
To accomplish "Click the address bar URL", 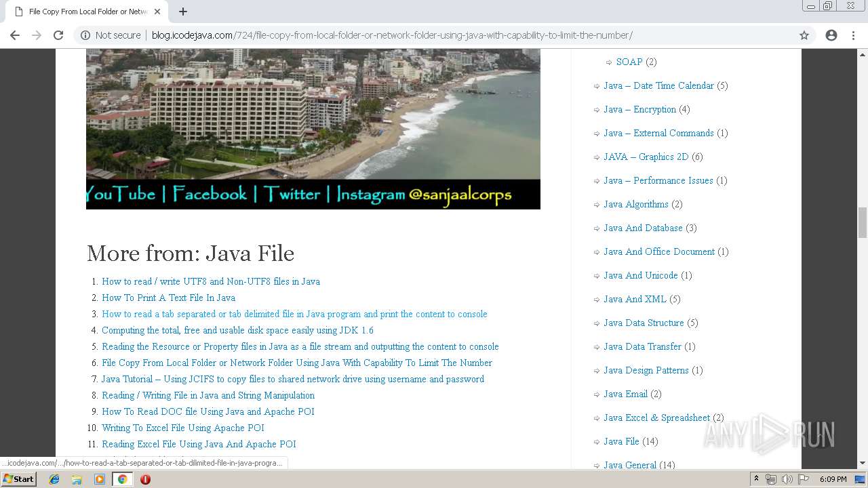I will 392,35.
